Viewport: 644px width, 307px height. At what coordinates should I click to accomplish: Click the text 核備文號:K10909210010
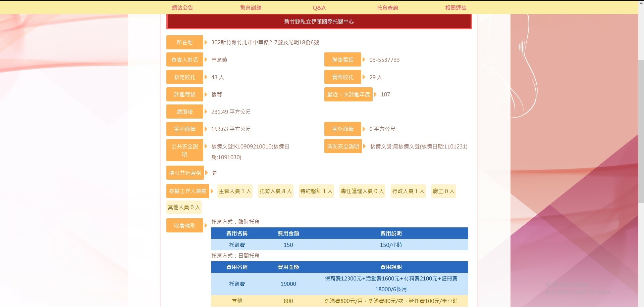click(x=241, y=146)
